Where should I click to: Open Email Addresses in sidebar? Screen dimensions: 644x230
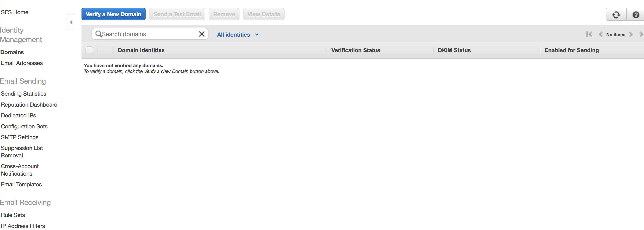pyautogui.click(x=22, y=63)
